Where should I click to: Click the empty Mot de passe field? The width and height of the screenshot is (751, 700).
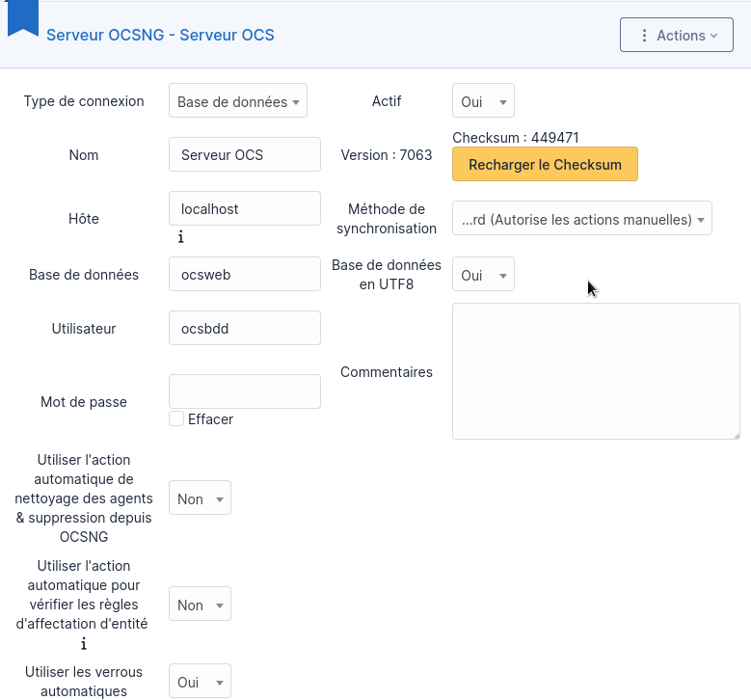(x=245, y=391)
